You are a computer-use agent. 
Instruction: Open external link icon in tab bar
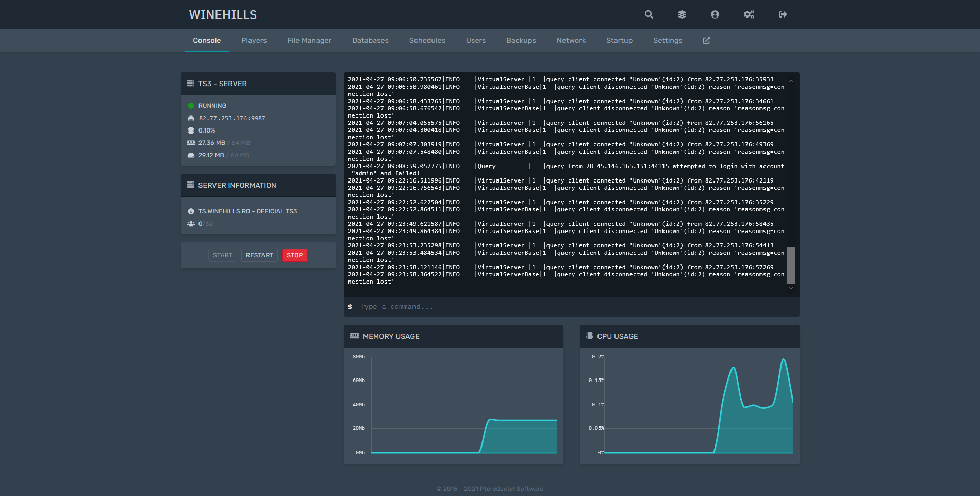(x=706, y=40)
